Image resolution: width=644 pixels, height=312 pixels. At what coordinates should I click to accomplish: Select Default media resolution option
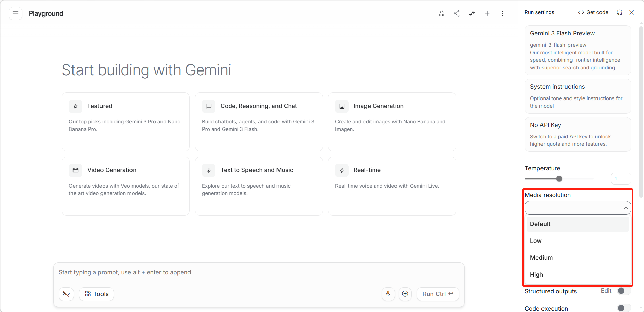click(x=578, y=224)
